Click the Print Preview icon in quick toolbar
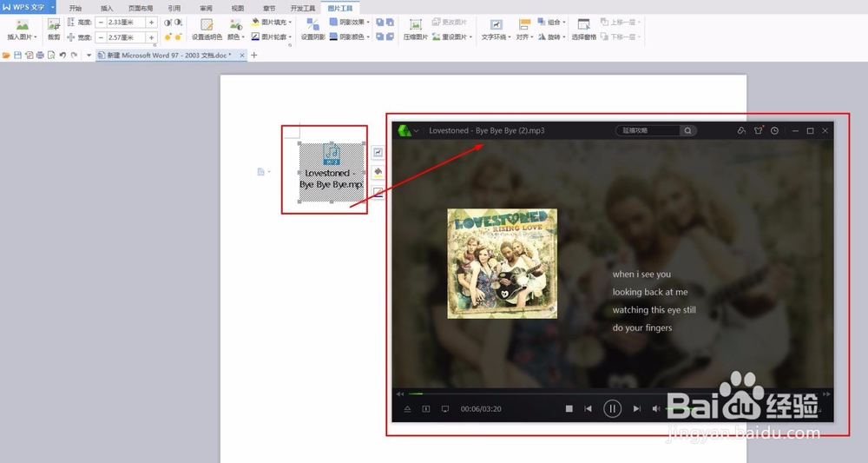Screen dimensions: 868x463 [x=51, y=56]
